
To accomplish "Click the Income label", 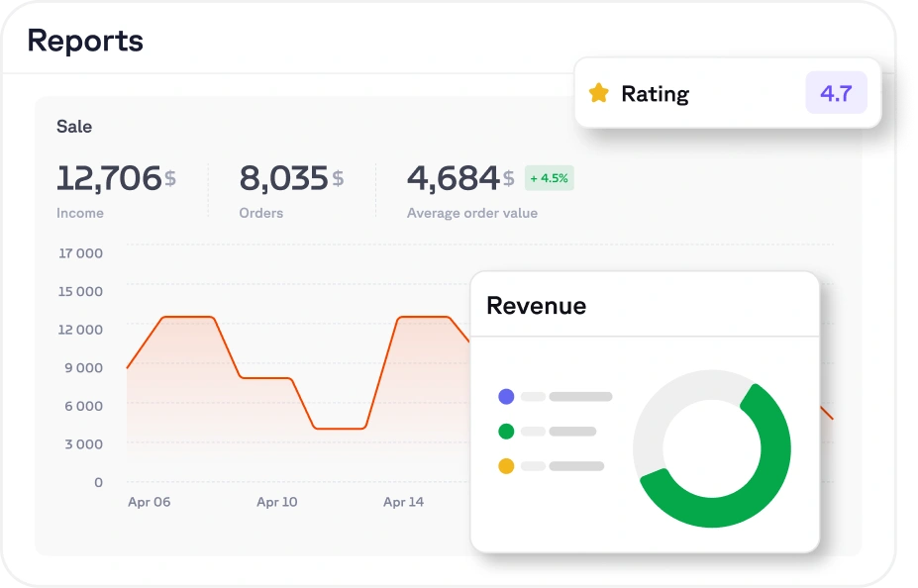I will [80, 213].
